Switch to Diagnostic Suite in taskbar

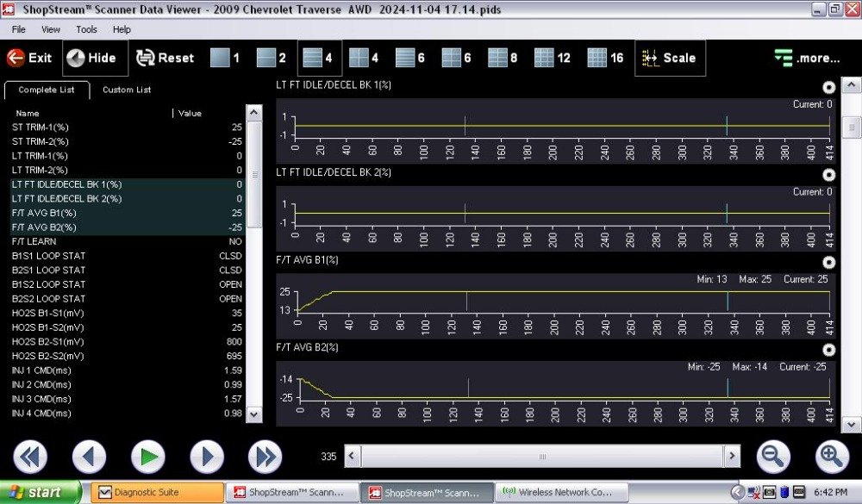(x=157, y=493)
